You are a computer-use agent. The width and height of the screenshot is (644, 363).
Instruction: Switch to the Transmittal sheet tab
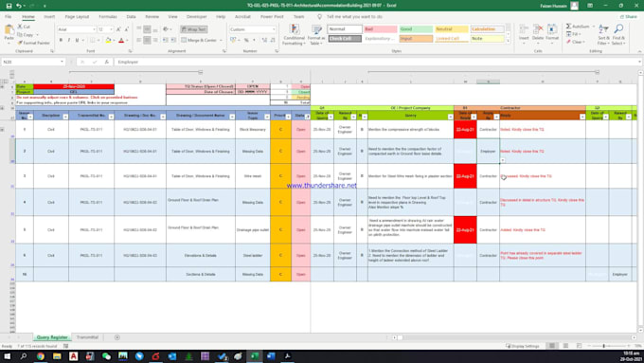coord(87,337)
